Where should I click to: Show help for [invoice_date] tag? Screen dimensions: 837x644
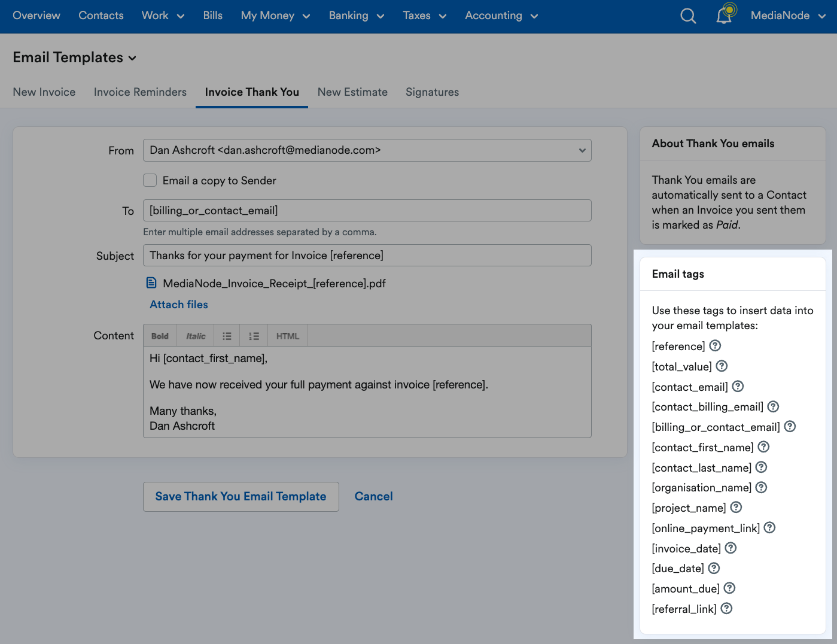click(x=731, y=548)
